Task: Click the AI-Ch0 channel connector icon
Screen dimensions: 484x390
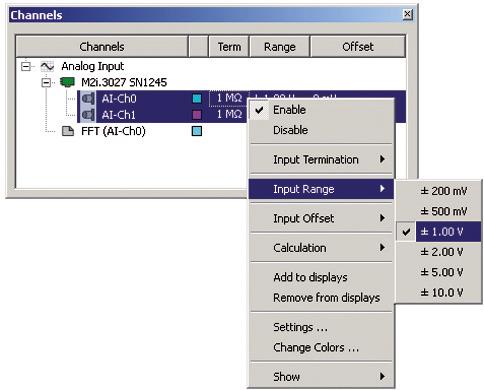Action: tap(88, 99)
